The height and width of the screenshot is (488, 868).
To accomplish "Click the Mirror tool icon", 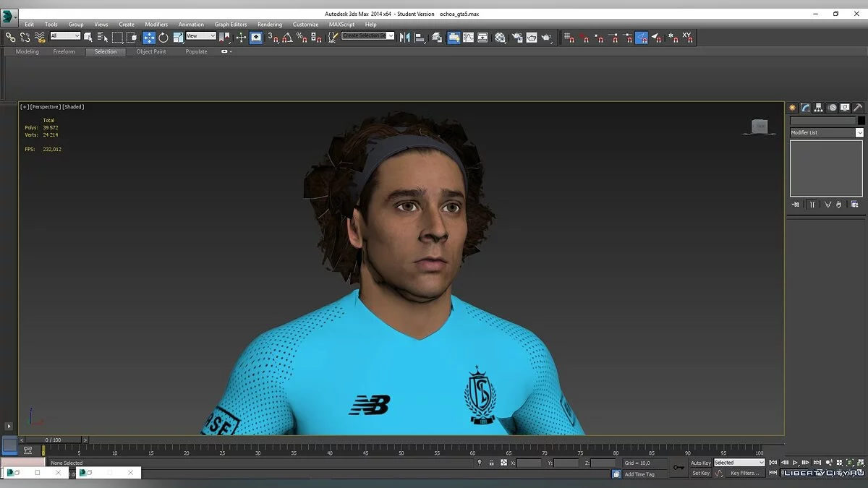I will click(x=404, y=37).
